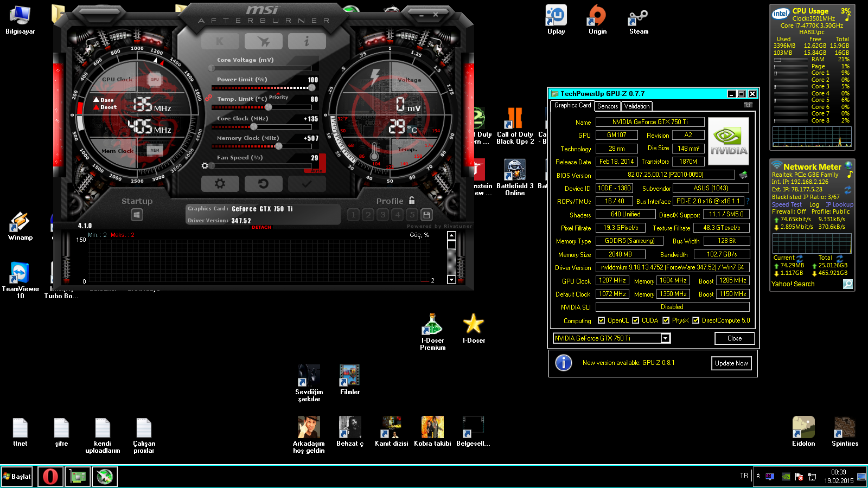Toggle the OpenCL checkbox
The height and width of the screenshot is (488, 868).
tap(601, 320)
